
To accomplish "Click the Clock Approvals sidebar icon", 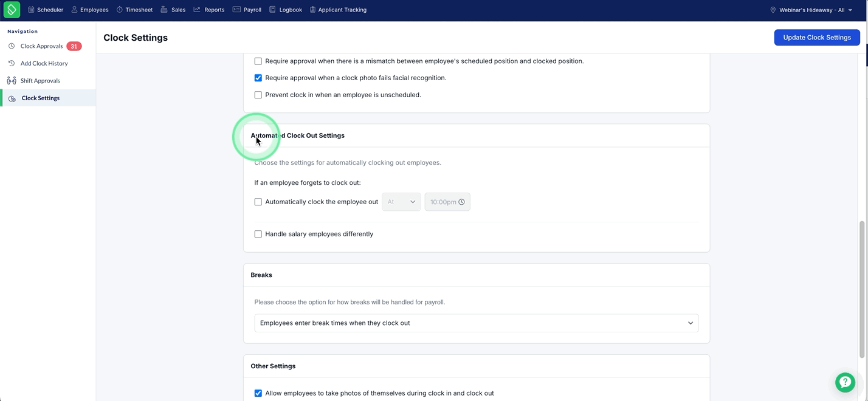I will [x=12, y=46].
